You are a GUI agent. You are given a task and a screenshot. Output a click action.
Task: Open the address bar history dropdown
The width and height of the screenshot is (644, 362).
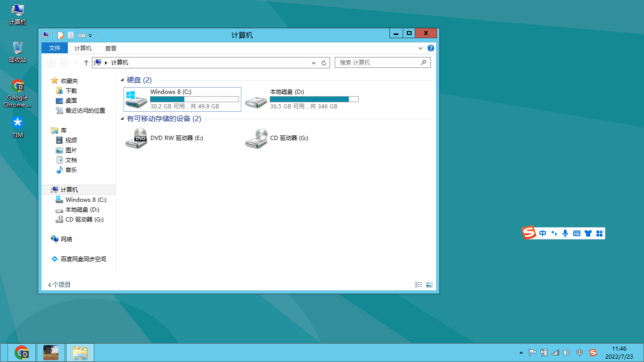click(314, 63)
